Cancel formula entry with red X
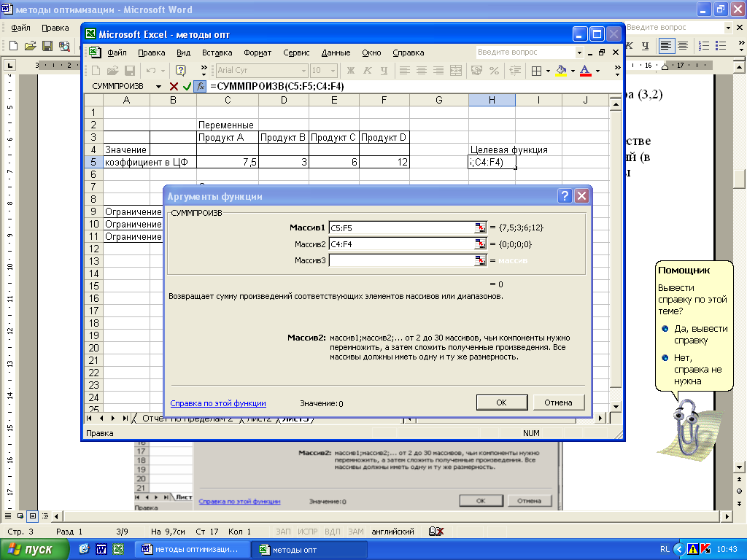This screenshot has height=560, width=747. (x=174, y=86)
